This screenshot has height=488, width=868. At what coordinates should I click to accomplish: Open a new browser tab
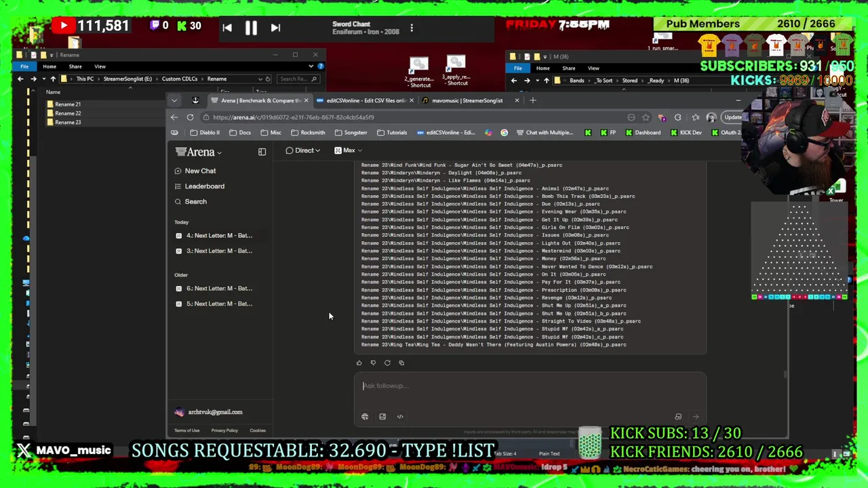[533, 100]
